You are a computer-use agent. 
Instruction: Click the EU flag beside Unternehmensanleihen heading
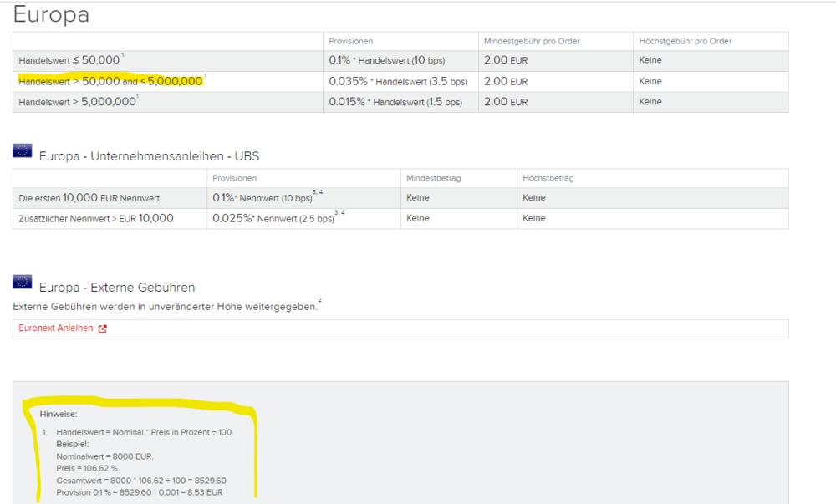23,150
